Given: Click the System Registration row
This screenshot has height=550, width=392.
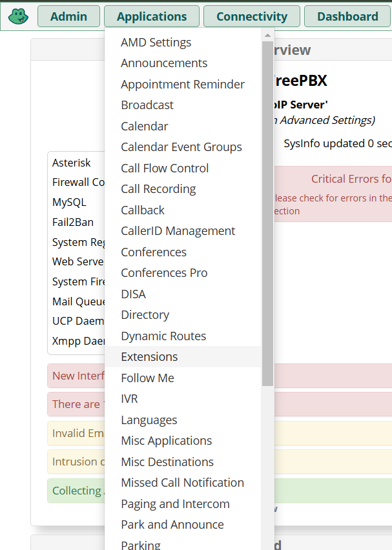Looking at the screenshot, I should click(76, 242).
